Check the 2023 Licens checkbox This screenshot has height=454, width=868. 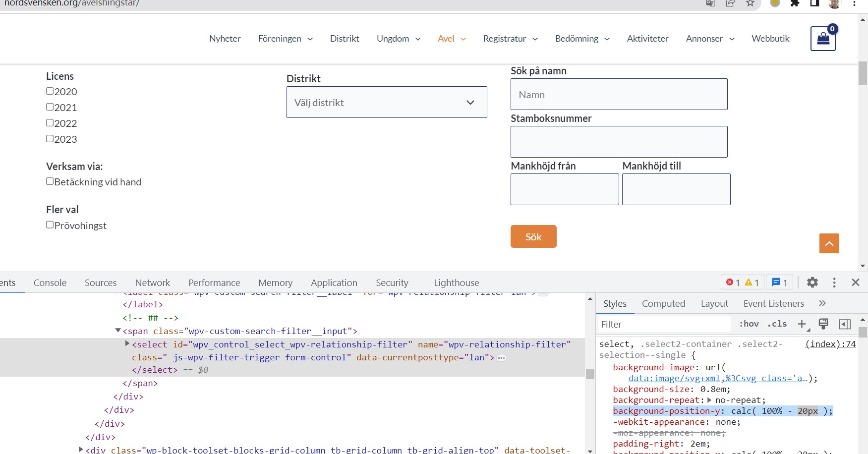point(50,139)
